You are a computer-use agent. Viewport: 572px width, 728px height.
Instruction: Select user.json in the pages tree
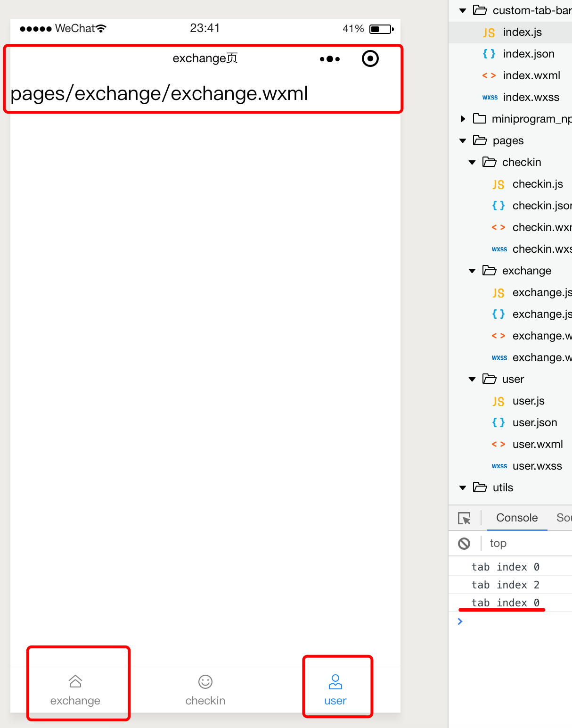[x=535, y=422]
